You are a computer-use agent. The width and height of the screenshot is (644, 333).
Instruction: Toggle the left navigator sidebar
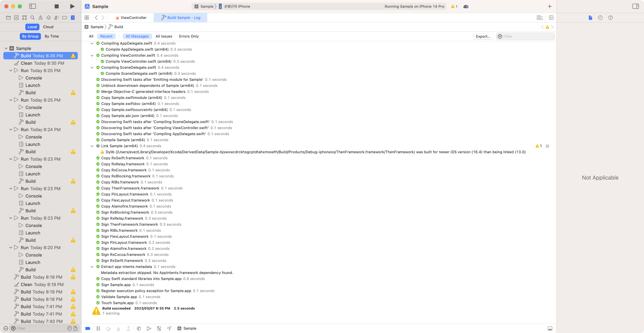(33, 6)
